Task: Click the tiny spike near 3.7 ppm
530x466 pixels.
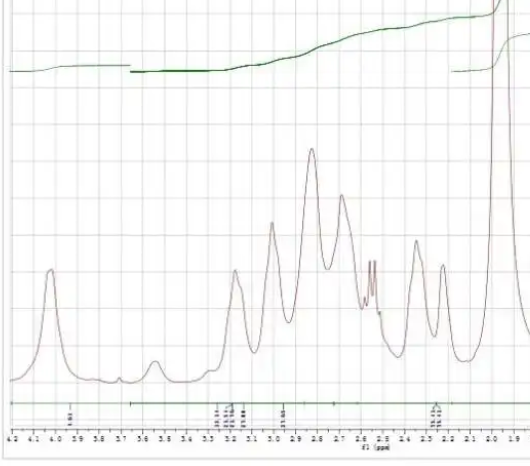Action: click(119, 378)
